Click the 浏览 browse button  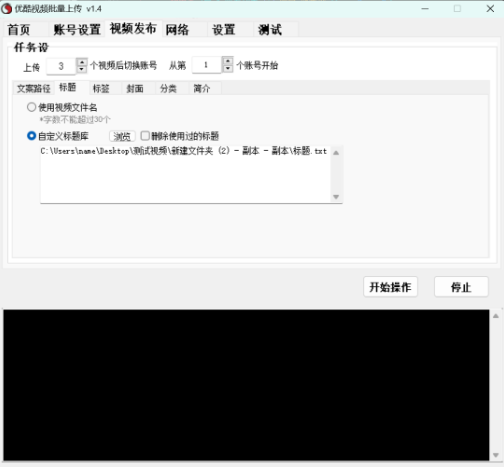(x=122, y=136)
